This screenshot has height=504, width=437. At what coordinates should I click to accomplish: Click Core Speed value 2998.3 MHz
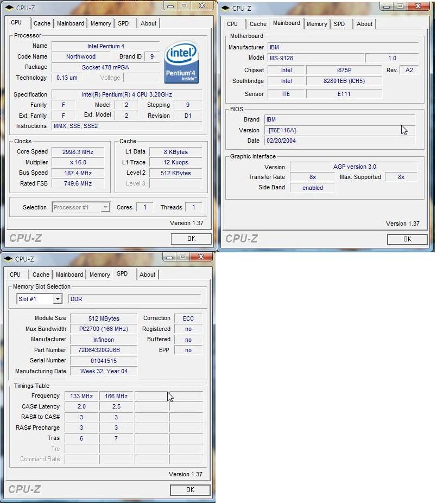click(x=78, y=152)
